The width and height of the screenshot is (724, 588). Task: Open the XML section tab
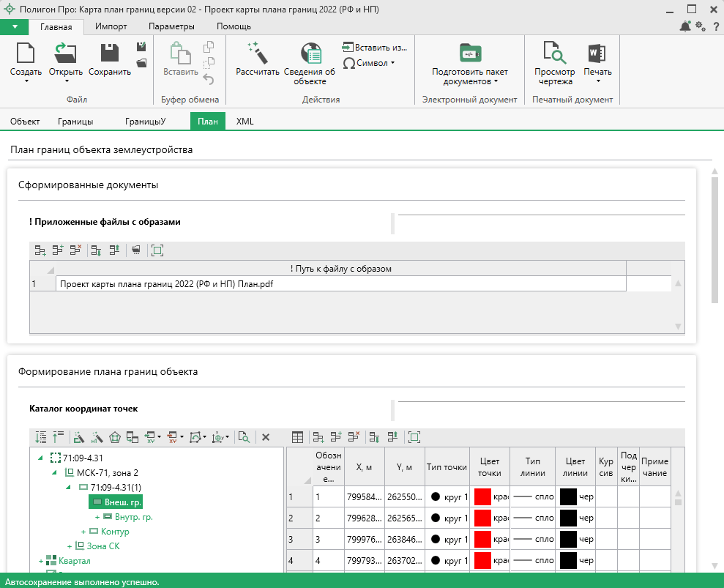(245, 122)
